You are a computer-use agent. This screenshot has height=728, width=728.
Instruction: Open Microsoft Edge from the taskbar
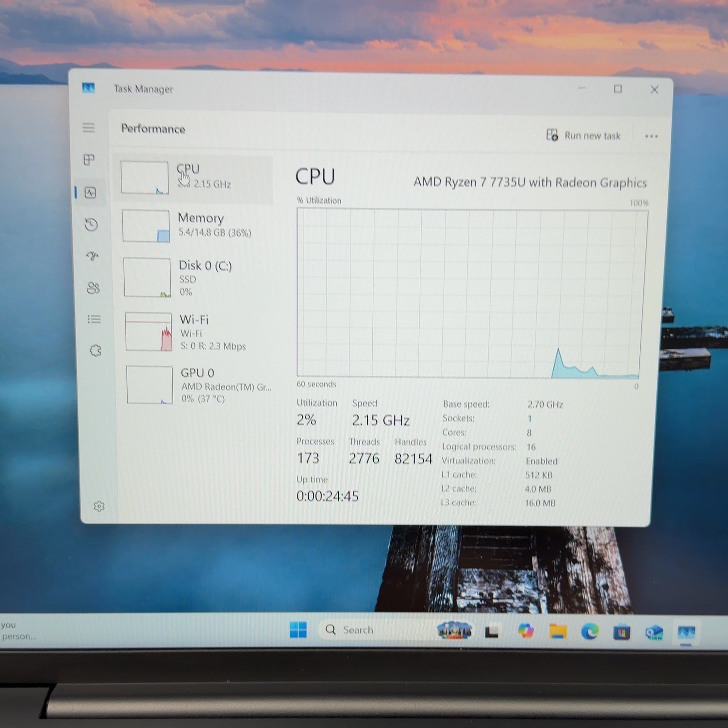pyautogui.click(x=590, y=631)
